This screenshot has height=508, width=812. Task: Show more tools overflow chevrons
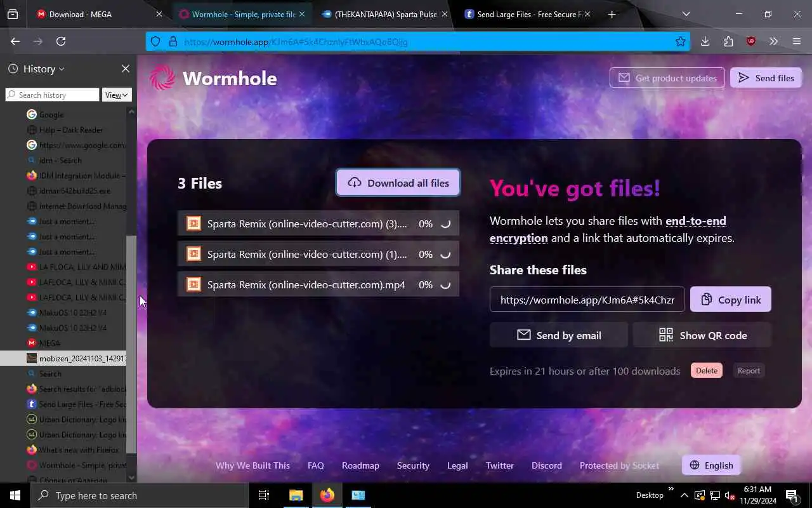pyautogui.click(x=773, y=41)
